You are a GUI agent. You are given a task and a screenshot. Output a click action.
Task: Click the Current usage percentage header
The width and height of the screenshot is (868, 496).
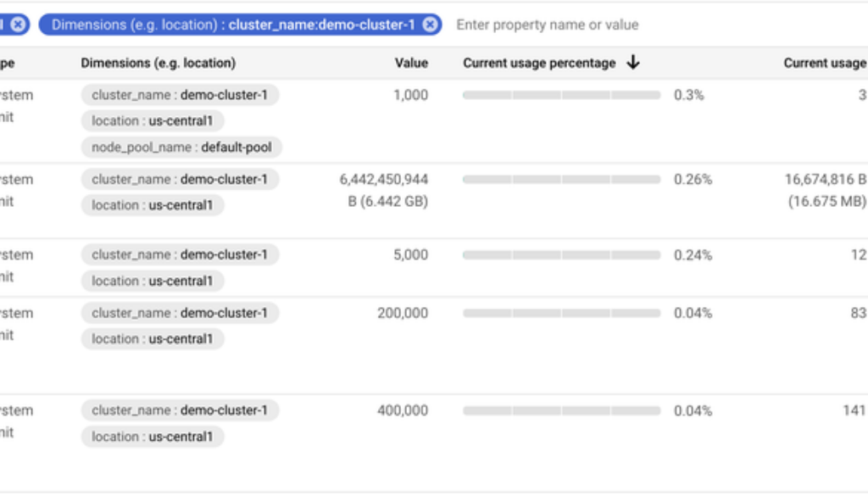point(539,63)
